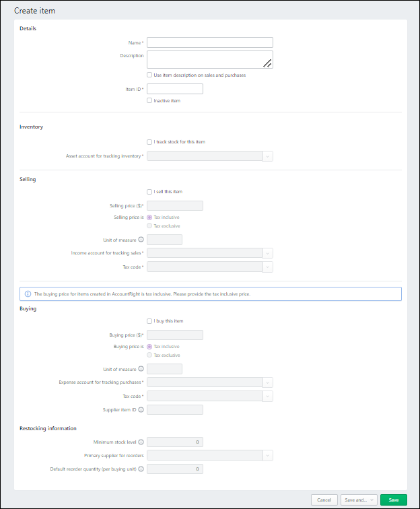Enable 'I track stock for this item' checkbox

click(149, 142)
